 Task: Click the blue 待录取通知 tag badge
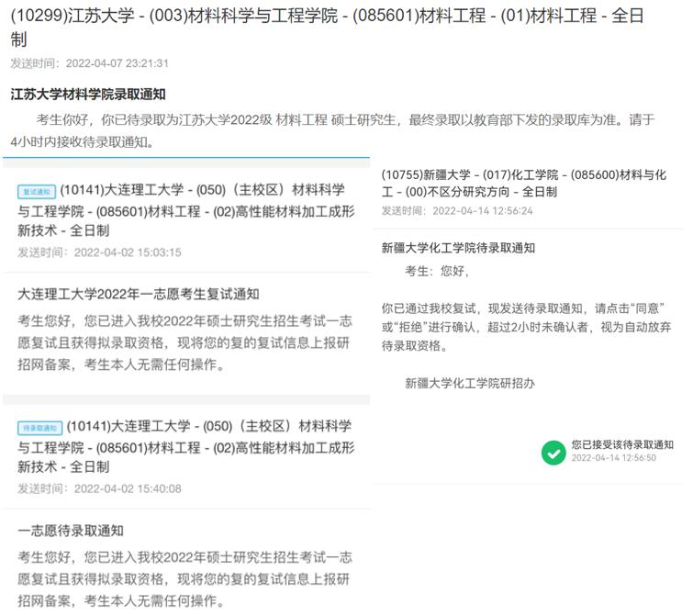point(40,428)
